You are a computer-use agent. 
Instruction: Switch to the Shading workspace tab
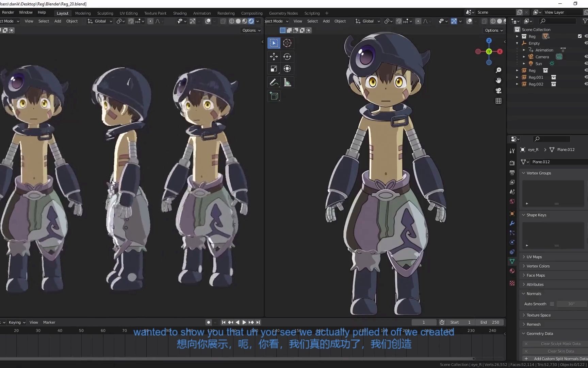point(180,13)
